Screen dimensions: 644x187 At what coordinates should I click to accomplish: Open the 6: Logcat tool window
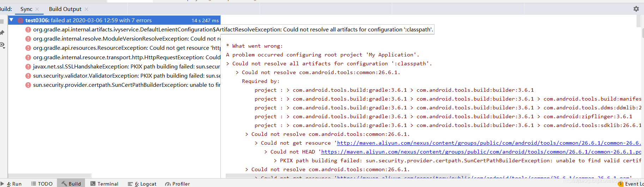click(142, 183)
